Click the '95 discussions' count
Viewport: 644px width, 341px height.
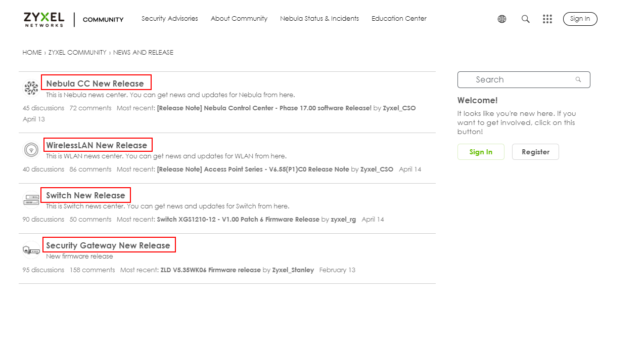point(43,270)
